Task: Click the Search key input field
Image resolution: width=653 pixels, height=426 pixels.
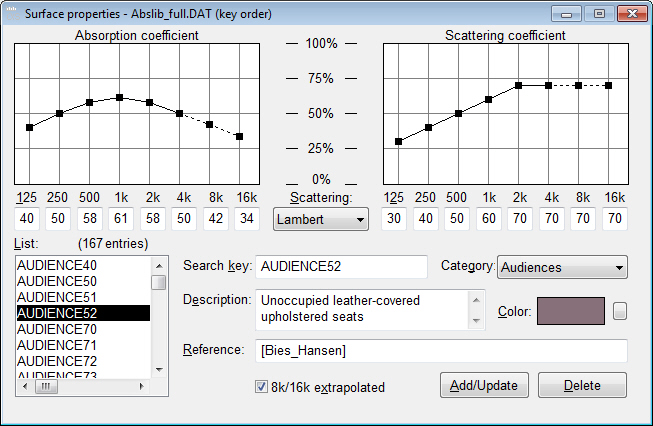Action: [341, 267]
